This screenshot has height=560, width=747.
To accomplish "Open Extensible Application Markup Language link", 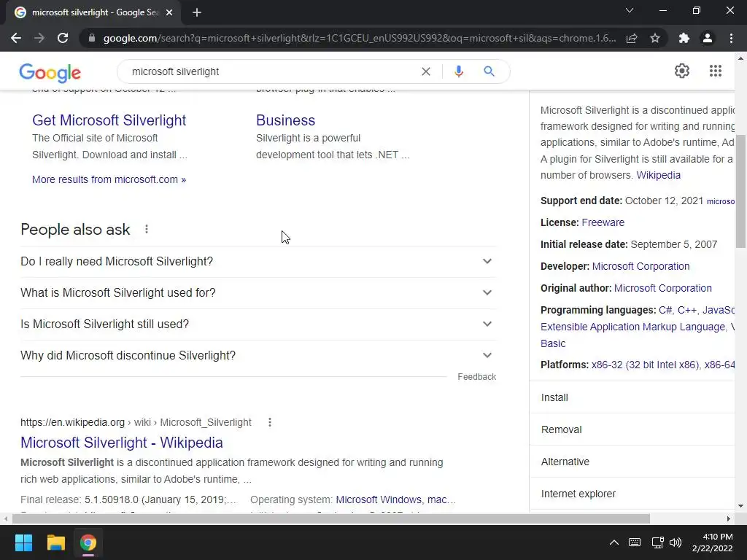I will 633,327.
